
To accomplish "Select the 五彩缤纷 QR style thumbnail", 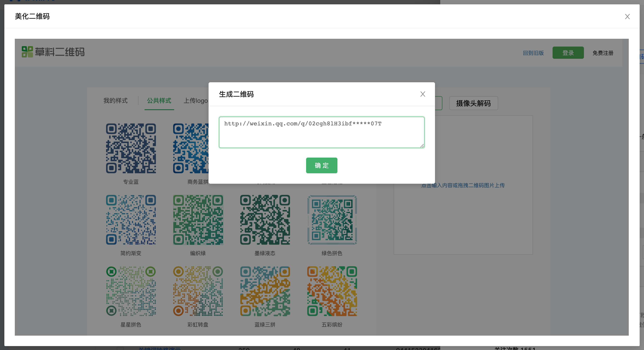I will 332,291.
